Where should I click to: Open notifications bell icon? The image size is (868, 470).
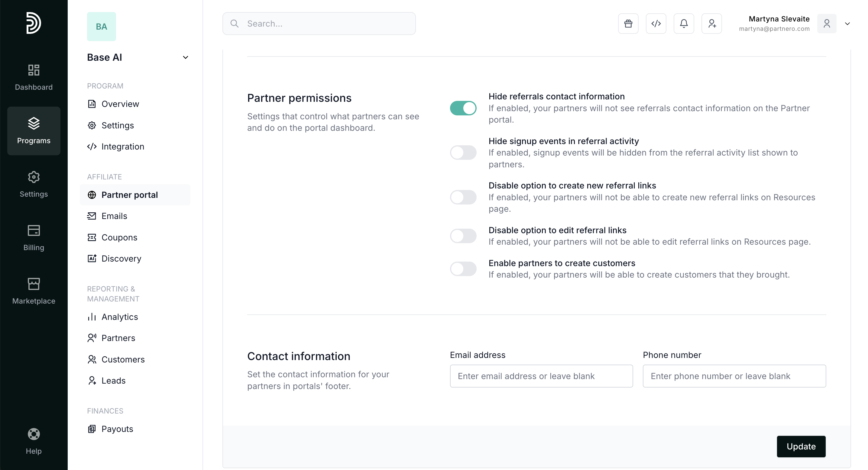pos(684,24)
